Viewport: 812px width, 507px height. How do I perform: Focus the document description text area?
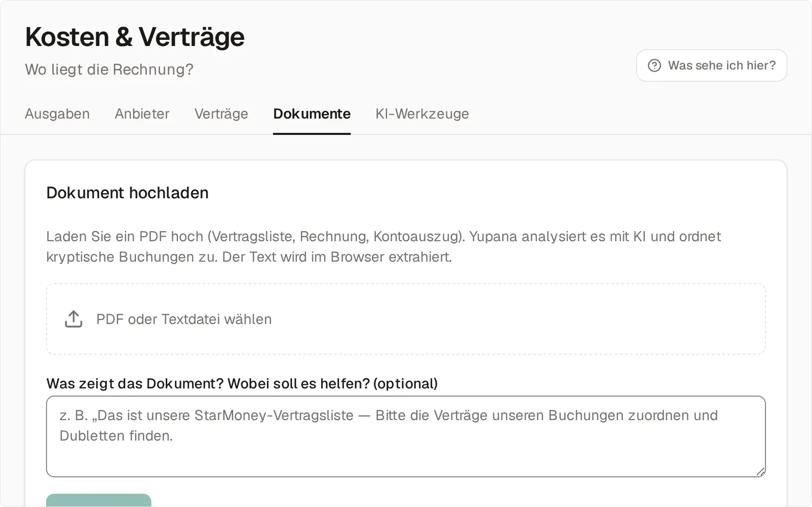(x=406, y=436)
